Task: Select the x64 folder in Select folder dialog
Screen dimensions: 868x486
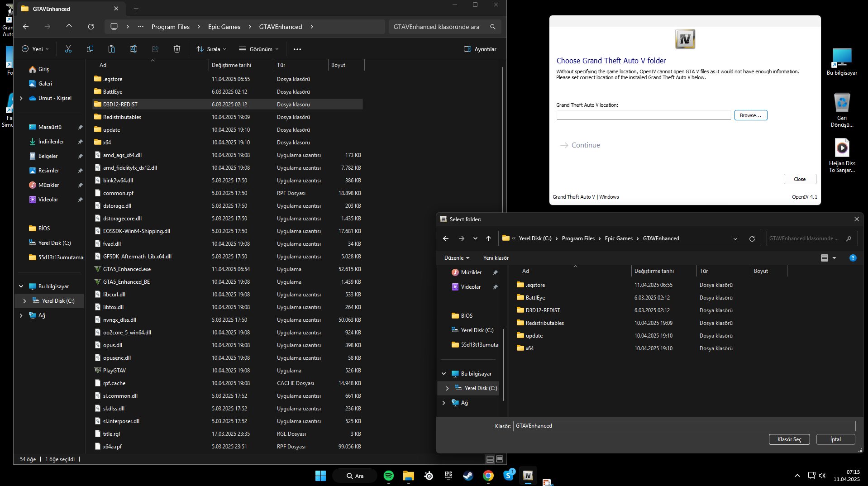Action: click(x=529, y=348)
